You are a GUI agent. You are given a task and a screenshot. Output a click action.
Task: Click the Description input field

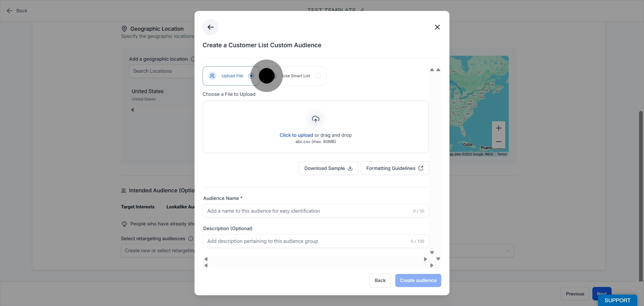316,241
